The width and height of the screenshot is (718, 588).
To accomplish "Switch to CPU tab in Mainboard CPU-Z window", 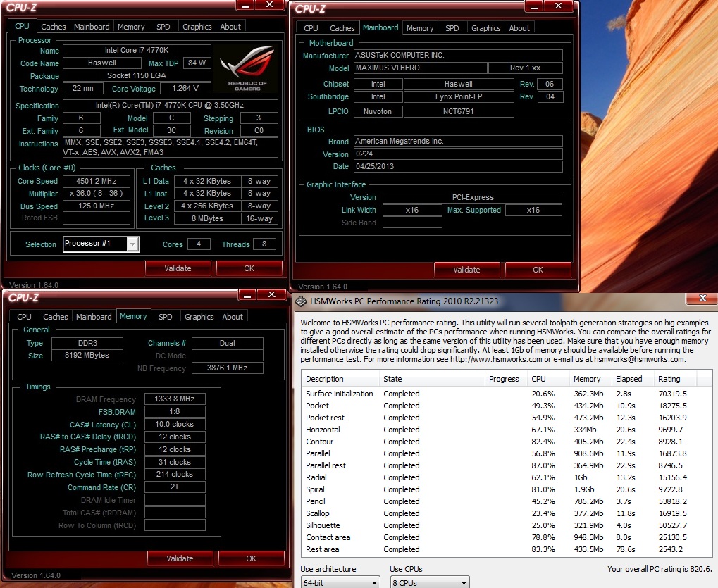I will (311, 28).
